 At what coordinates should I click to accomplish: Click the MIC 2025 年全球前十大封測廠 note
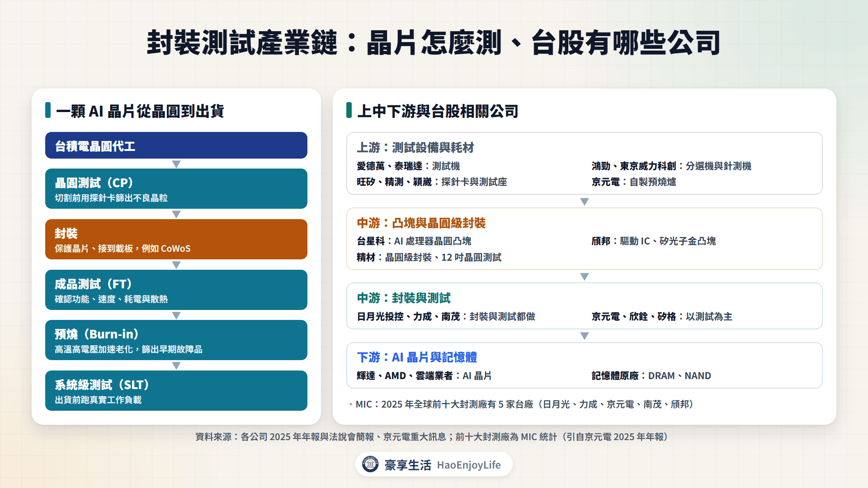tap(524, 404)
